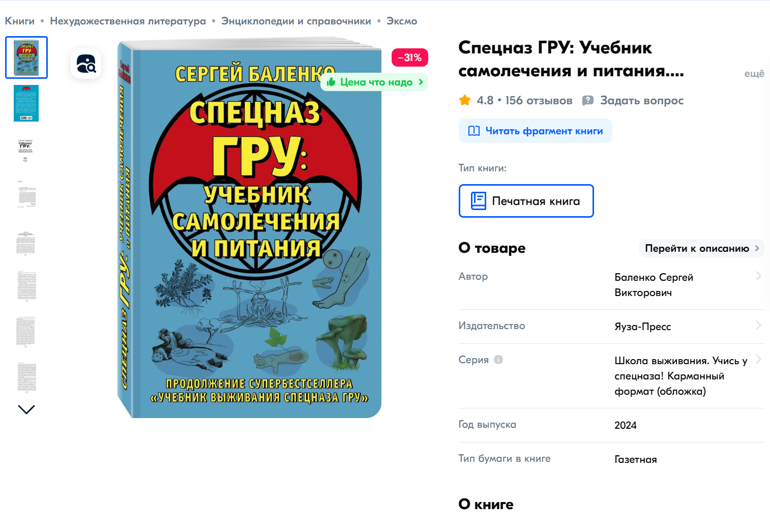
Task: Click the info icon next to Серия
Action: (x=498, y=360)
